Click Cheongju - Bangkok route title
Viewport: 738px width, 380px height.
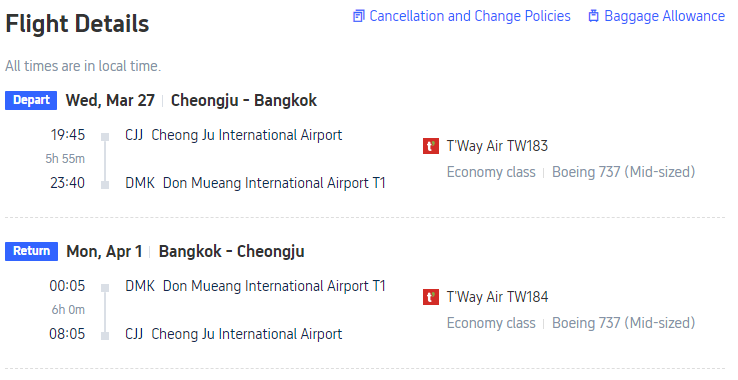[244, 101]
